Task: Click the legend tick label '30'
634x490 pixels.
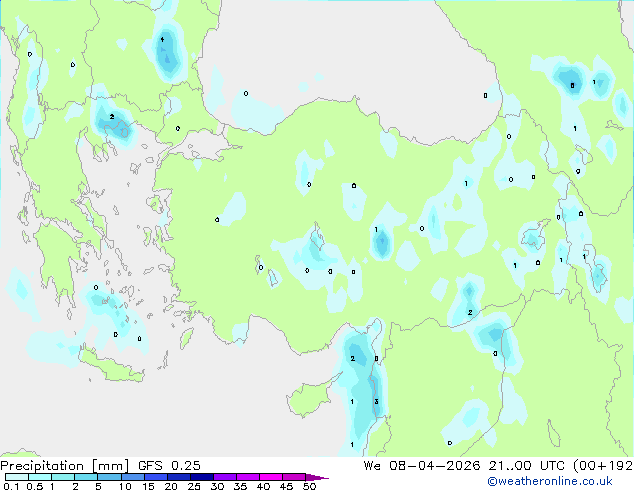Action: (217, 486)
